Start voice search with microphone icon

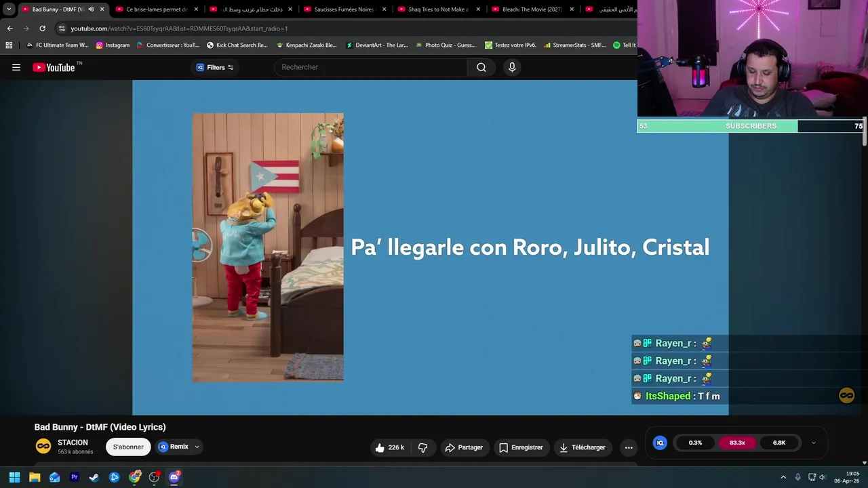point(512,67)
